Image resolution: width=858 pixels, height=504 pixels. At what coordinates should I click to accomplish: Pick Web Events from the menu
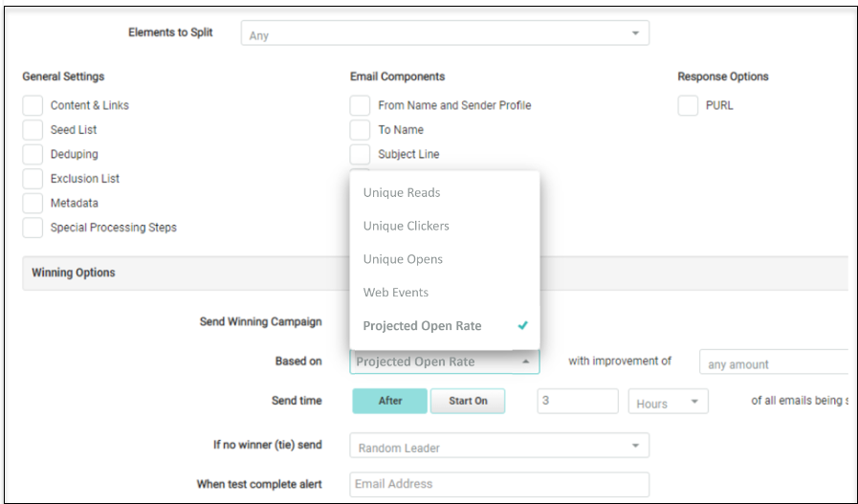(396, 293)
